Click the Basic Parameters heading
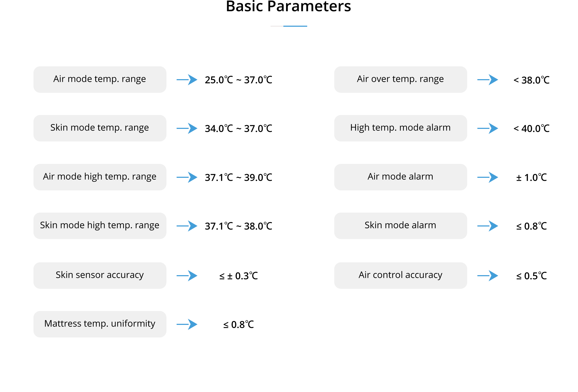This screenshot has height=392, width=578. tap(288, 6)
